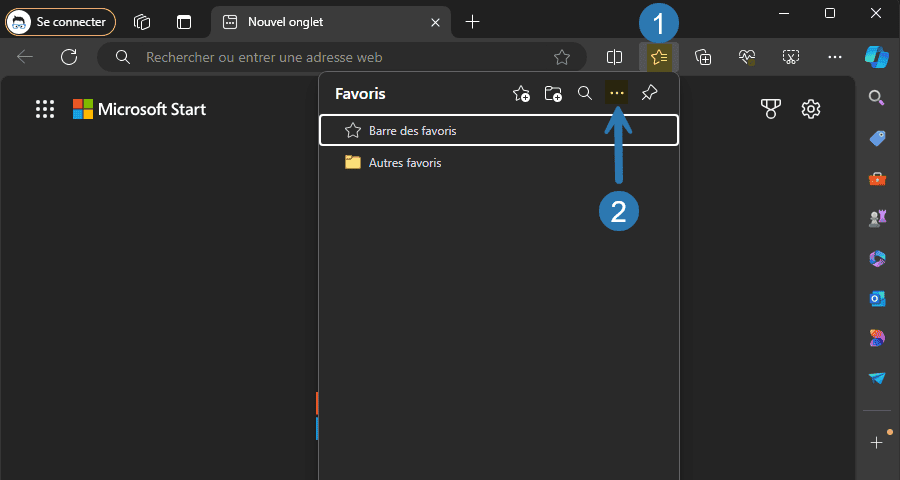
Task: Create a new favorites folder
Action: coord(553,93)
